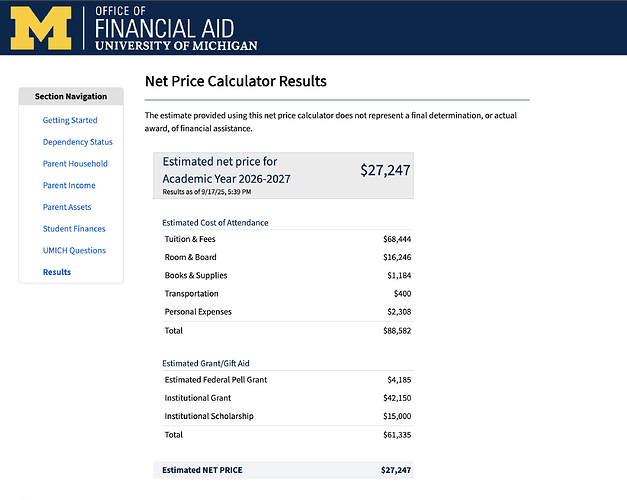This screenshot has height=500, width=627.
Task: Click the $27,247 estimated net price amount
Action: pyautogui.click(x=385, y=170)
